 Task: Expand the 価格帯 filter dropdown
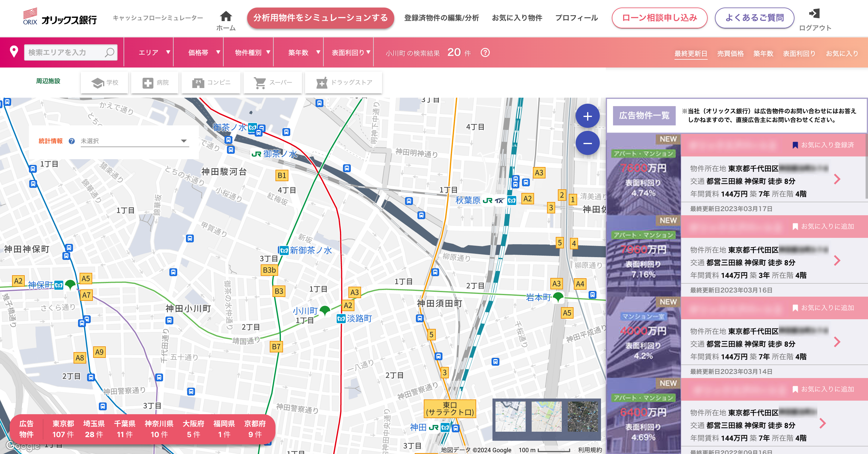pos(199,52)
